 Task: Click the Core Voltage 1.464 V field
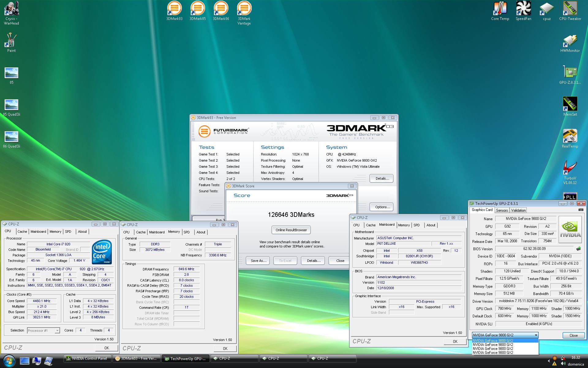click(79, 260)
